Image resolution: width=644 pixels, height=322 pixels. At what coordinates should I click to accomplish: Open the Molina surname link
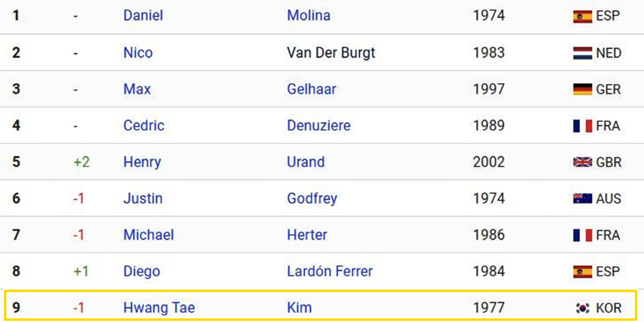[309, 16]
